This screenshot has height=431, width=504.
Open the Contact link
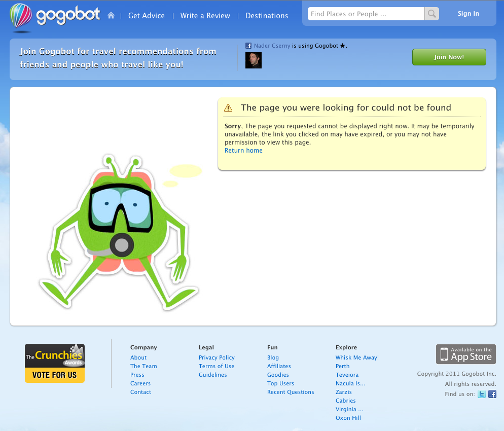click(x=140, y=392)
